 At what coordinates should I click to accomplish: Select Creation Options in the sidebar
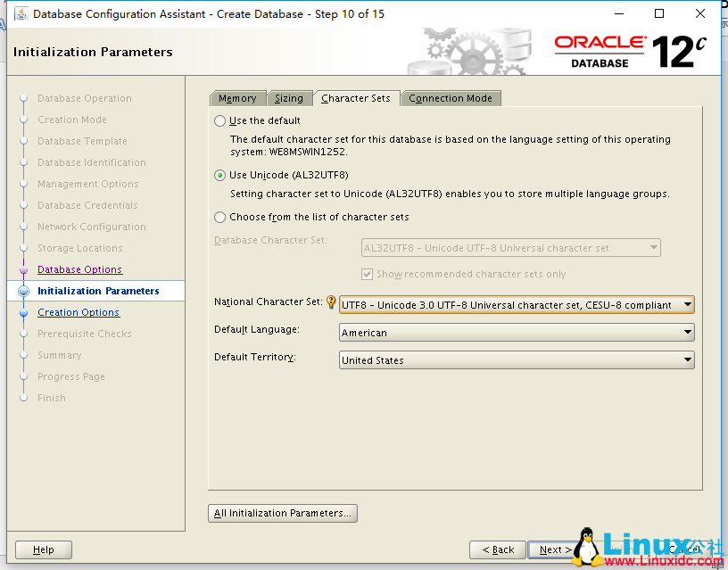tap(78, 312)
